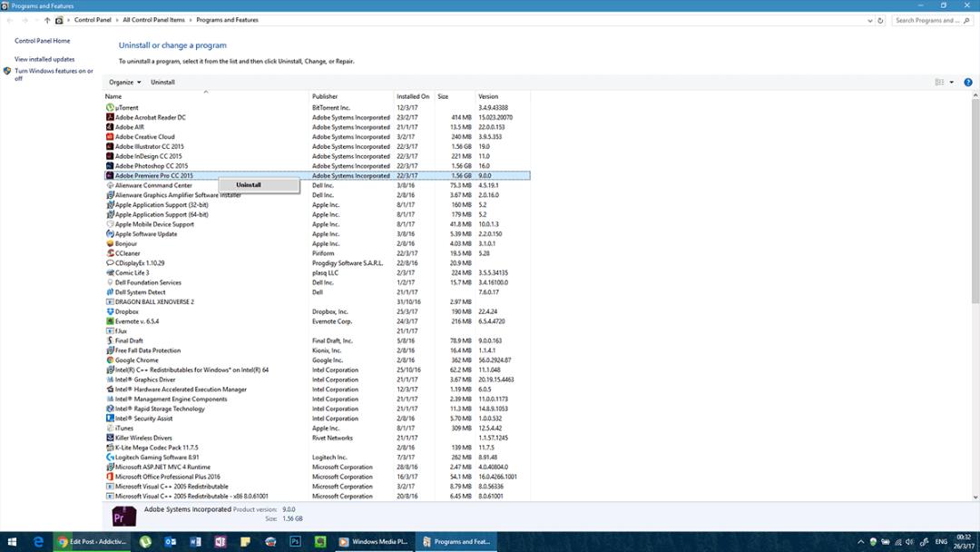980x552 pixels.
Task: Click the Evernote v. 6.5.4 icon
Action: pyautogui.click(x=110, y=321)
